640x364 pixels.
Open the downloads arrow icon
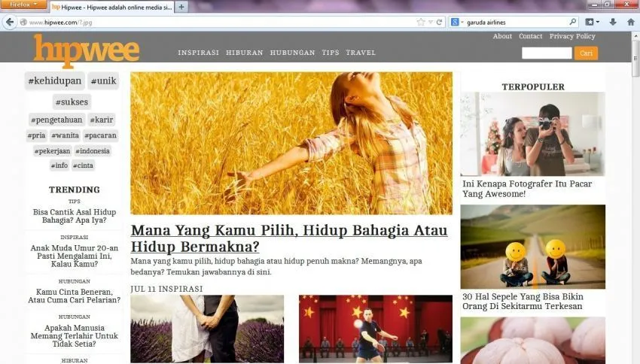(613, 22)
